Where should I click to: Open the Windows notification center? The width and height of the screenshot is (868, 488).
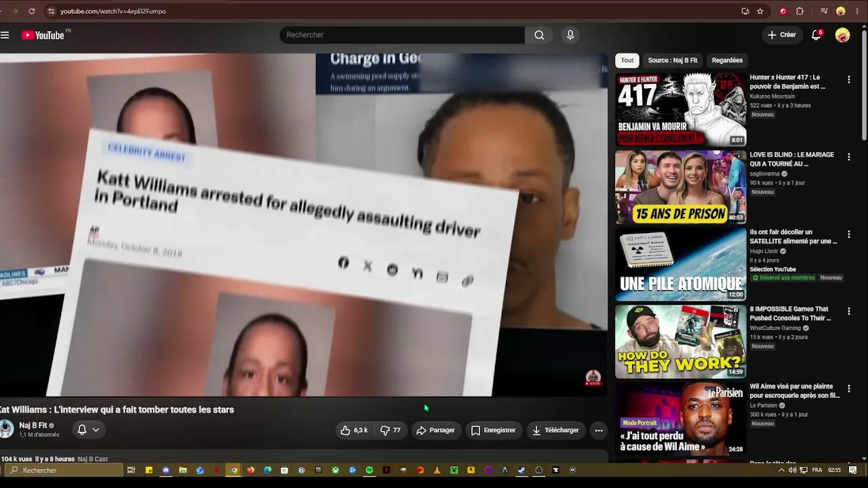852,470
